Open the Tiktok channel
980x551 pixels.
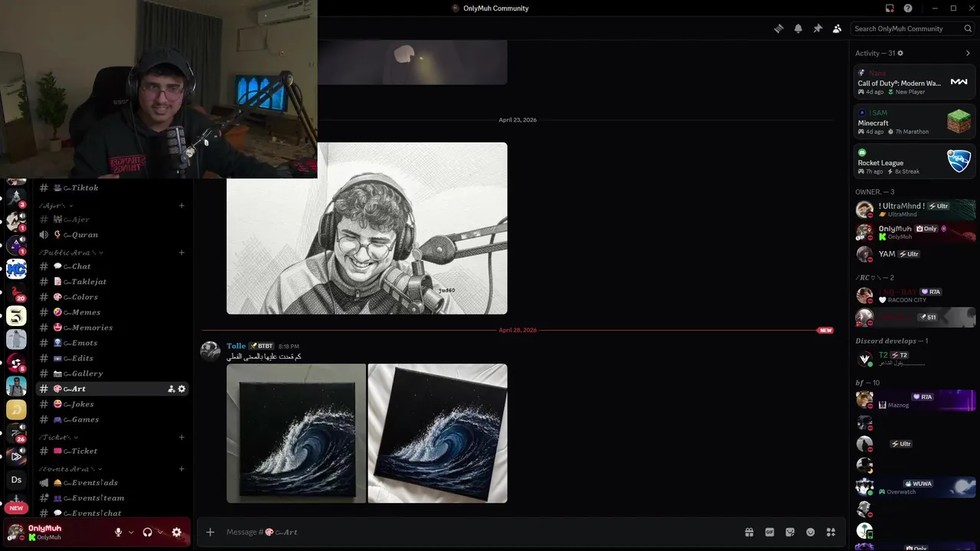tap(113, 187)
